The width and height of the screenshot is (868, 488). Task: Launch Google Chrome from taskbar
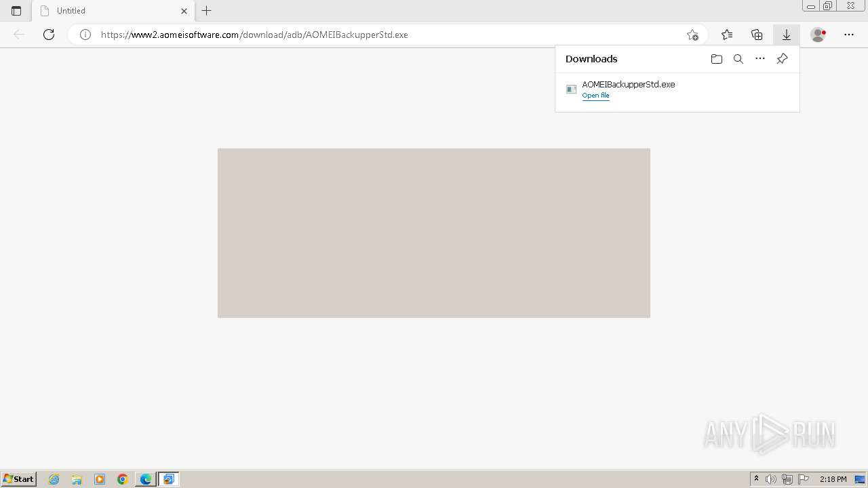(x=123, y=479)
